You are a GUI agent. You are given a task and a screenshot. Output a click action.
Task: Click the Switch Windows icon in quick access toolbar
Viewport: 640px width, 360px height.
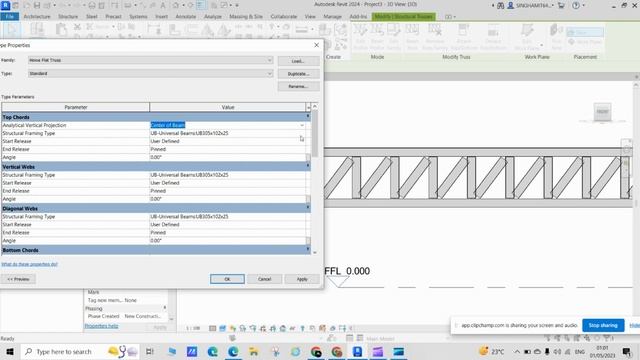[224, 5]
